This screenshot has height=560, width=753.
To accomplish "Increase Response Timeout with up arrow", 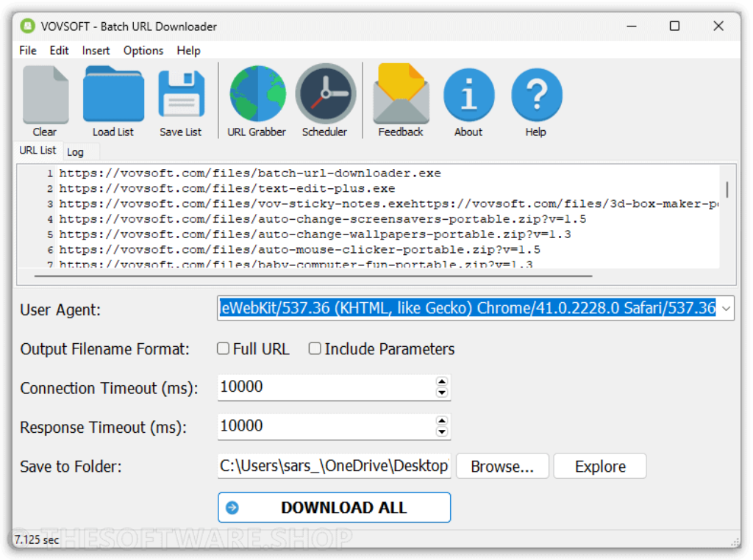I will pyautogui.click(x=442, y=421).
